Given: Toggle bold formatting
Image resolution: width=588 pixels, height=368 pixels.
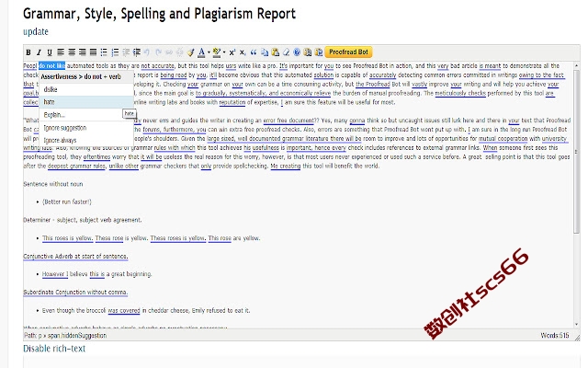Looking at the screenshot, I should 28,52.
